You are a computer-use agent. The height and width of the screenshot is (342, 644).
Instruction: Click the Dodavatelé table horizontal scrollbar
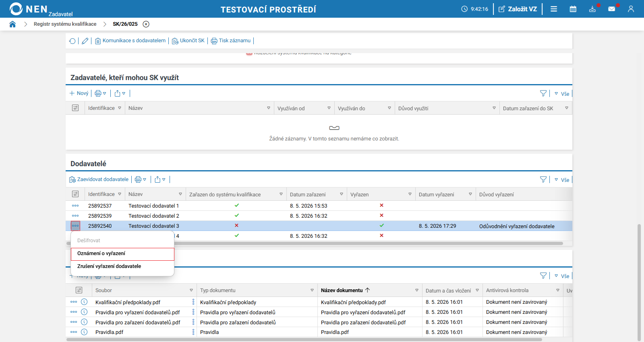coord(315,243)
